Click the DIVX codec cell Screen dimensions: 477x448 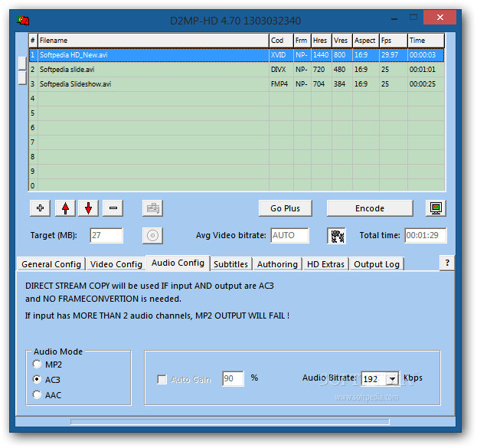282,70
